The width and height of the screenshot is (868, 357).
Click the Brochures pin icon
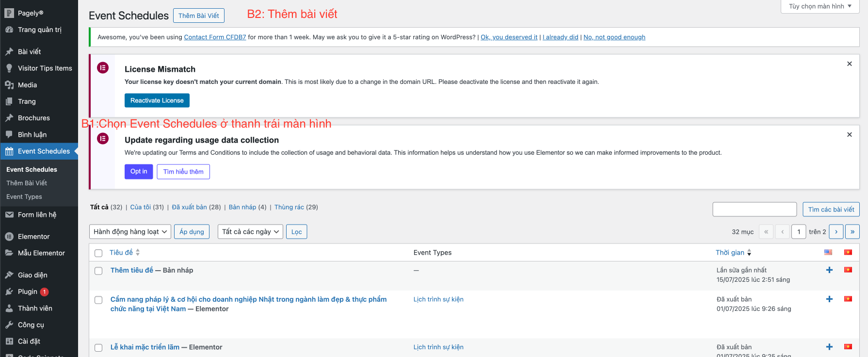tap(9, 118)
